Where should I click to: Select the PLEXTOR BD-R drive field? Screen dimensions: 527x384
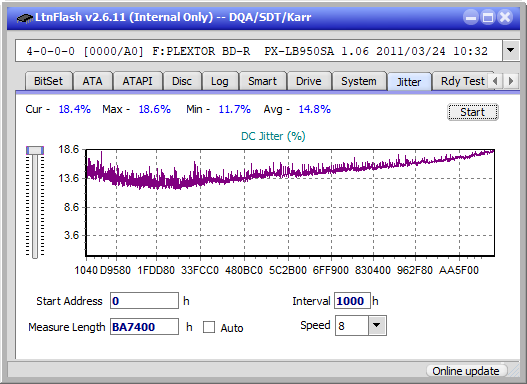click(259, 51)
